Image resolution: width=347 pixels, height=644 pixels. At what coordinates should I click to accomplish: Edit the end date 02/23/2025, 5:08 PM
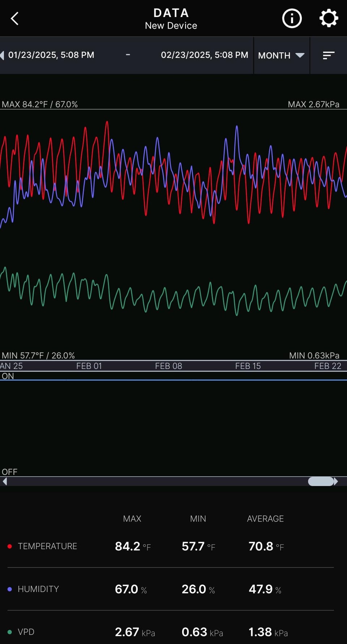[204, 55]
